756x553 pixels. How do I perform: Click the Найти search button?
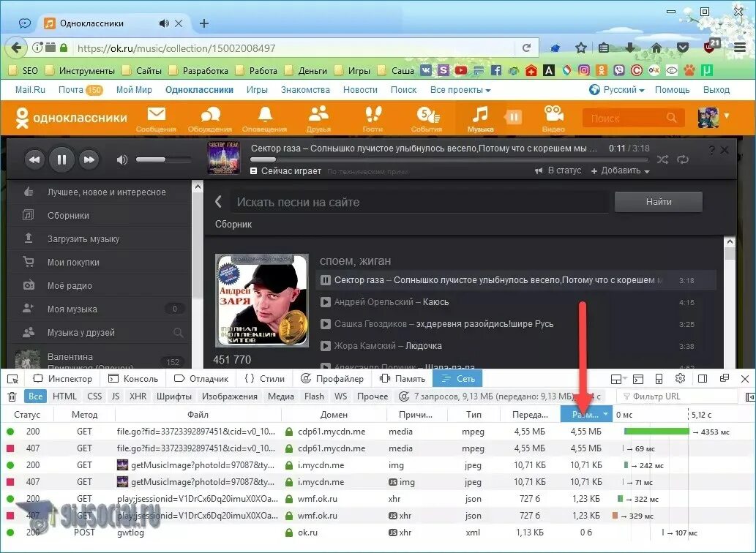(x=659, y=202)
